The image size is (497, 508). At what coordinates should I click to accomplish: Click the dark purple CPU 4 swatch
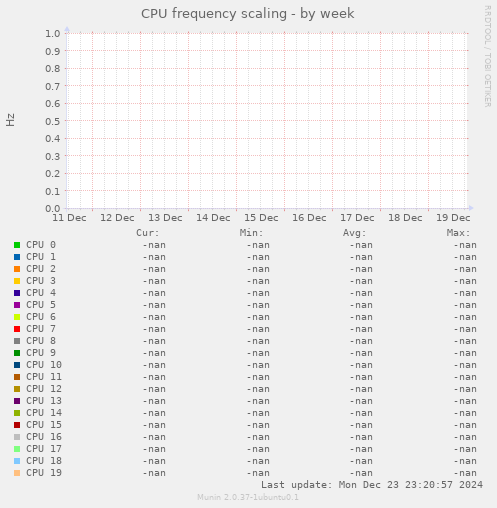tap(17, 293)
